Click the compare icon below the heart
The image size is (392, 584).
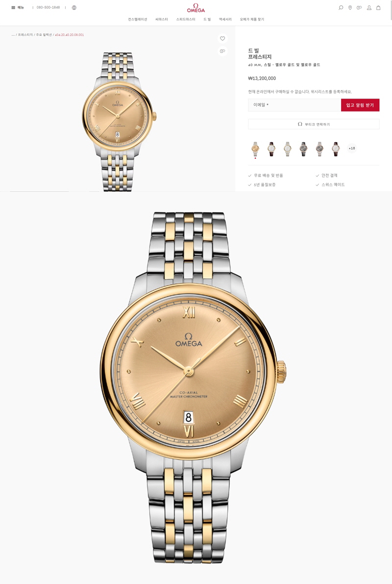pyautogui.click(x=222, y=51)
